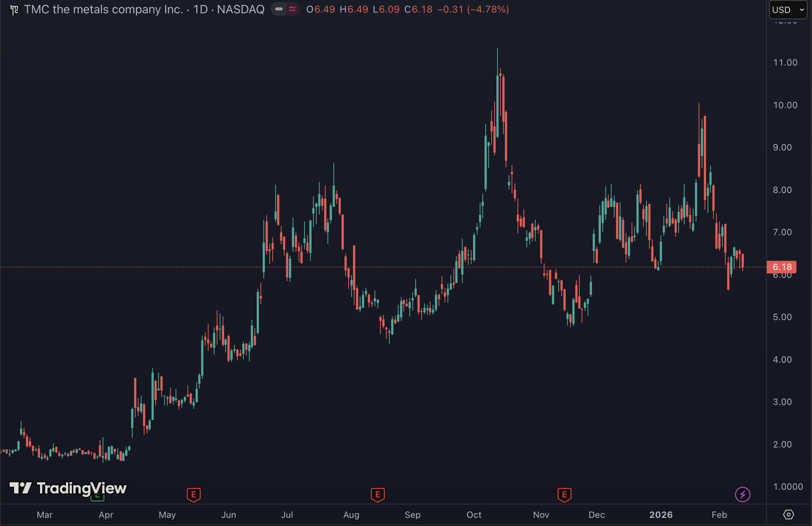
Task: Click the 'Sep' time axis label
Action: click(413, 515)
